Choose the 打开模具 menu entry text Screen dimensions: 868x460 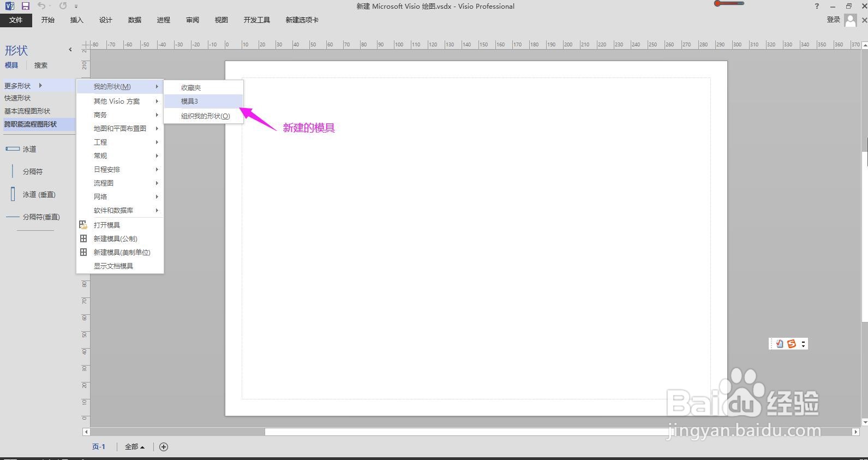coord(107,225)
